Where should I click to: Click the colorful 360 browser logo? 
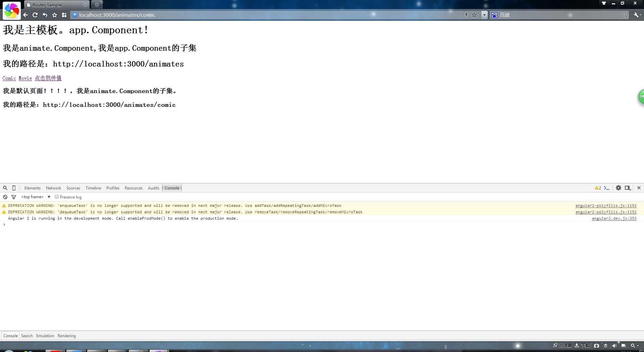pos(11,11)
